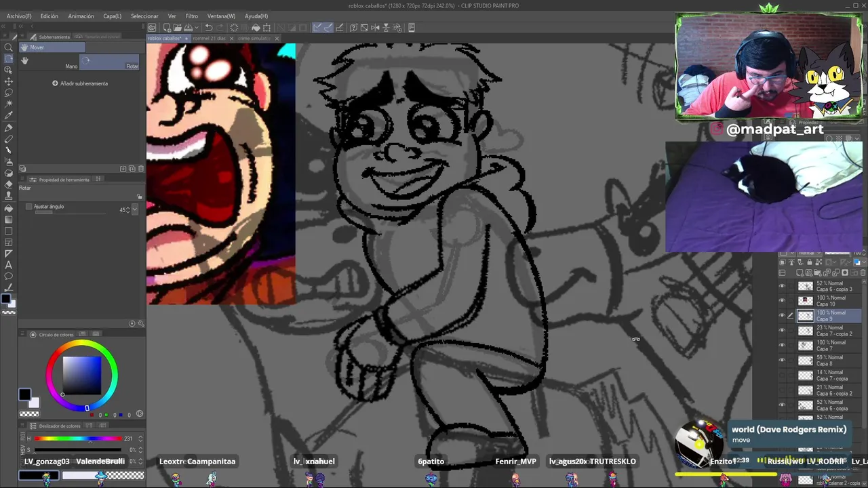Select the Text tool
The height and width of the screenshot is (488, 868).
click(9, 265)
